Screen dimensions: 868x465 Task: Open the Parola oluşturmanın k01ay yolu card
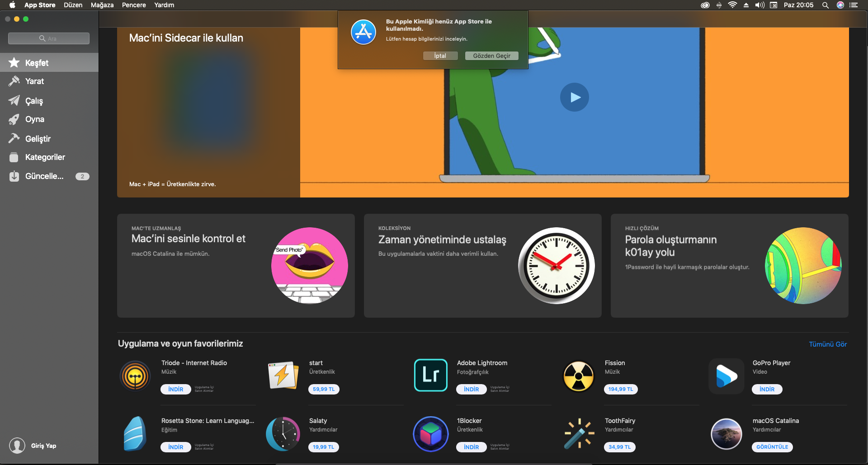click(x=730, y=266)
